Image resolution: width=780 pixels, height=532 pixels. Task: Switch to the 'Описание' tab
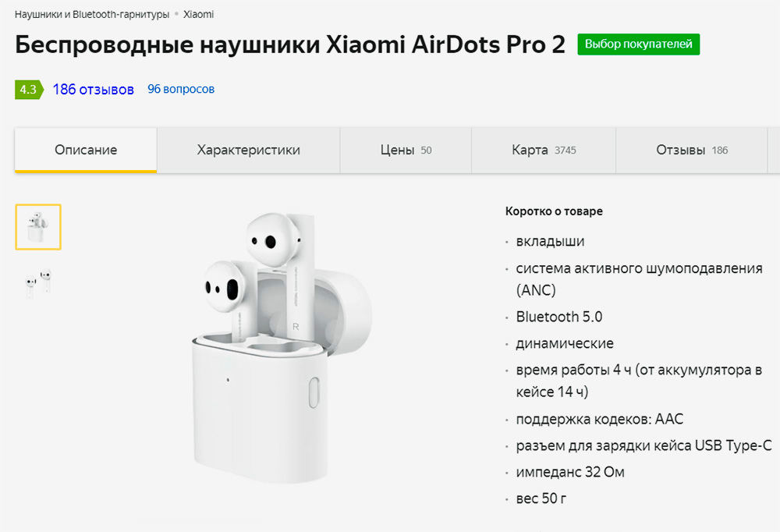pos(86,150)
